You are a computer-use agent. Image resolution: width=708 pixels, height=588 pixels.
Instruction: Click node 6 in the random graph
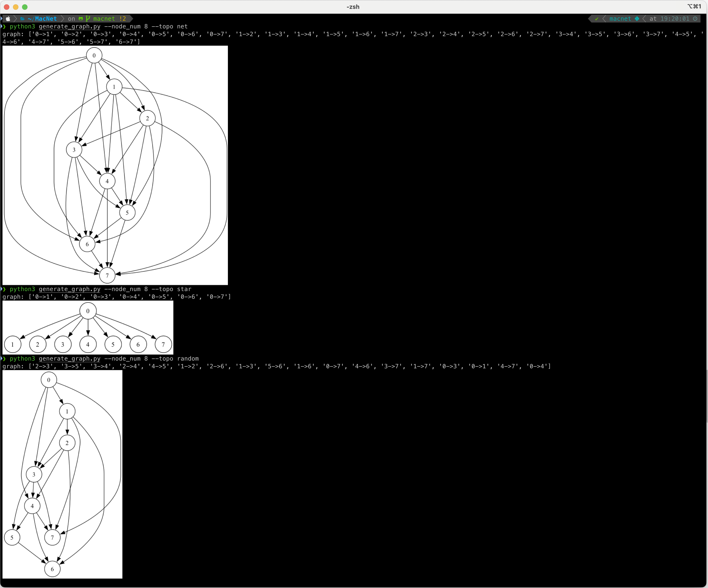coord(52,569)
